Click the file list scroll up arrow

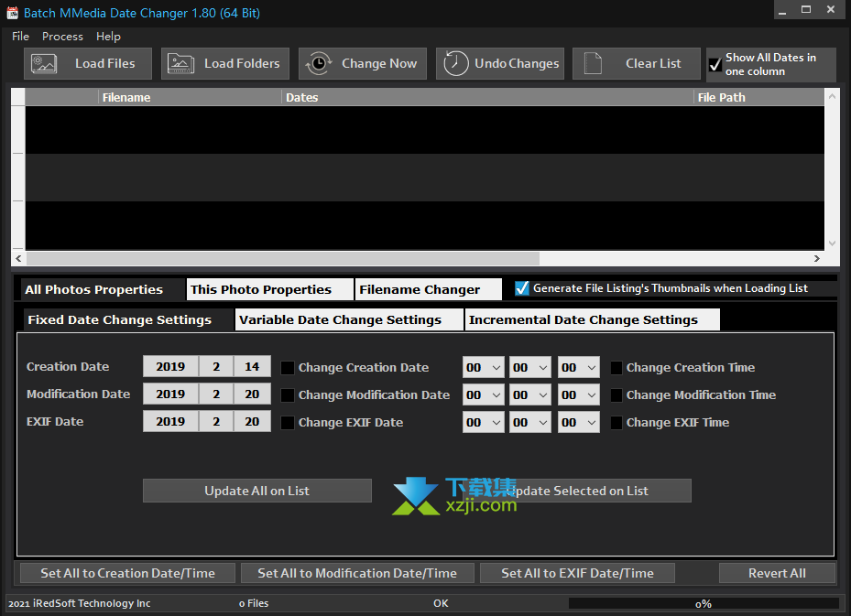click(x=832, y=96)
